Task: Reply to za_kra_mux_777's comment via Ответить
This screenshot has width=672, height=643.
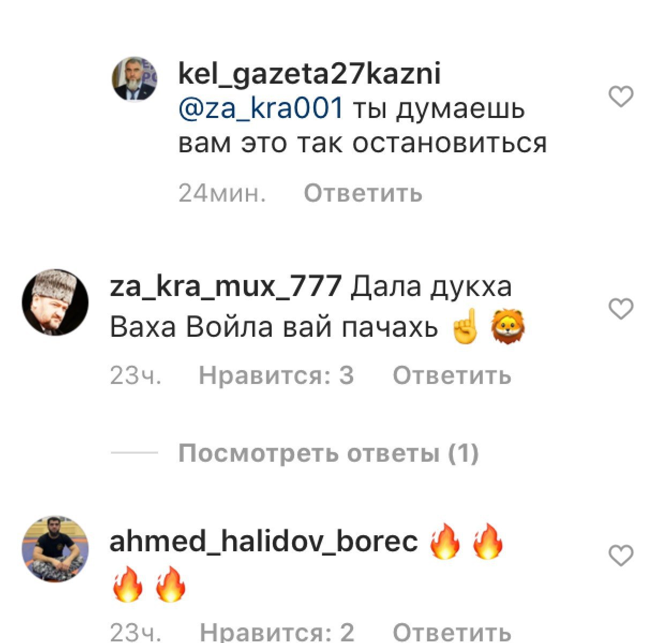Action: (452, 375)
